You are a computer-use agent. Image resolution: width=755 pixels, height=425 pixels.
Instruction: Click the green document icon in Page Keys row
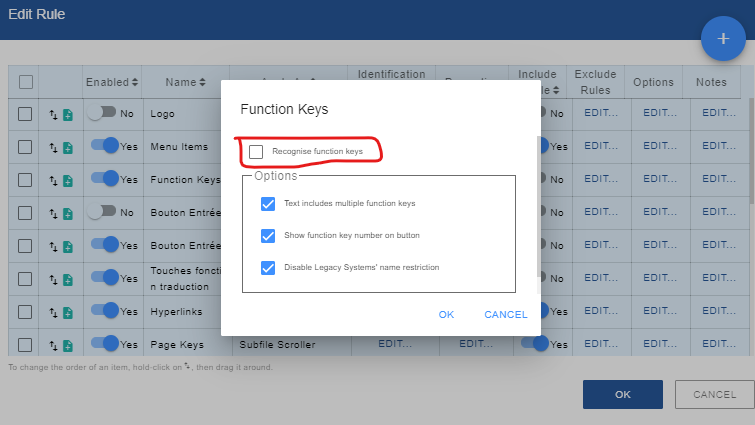(68, 345)
